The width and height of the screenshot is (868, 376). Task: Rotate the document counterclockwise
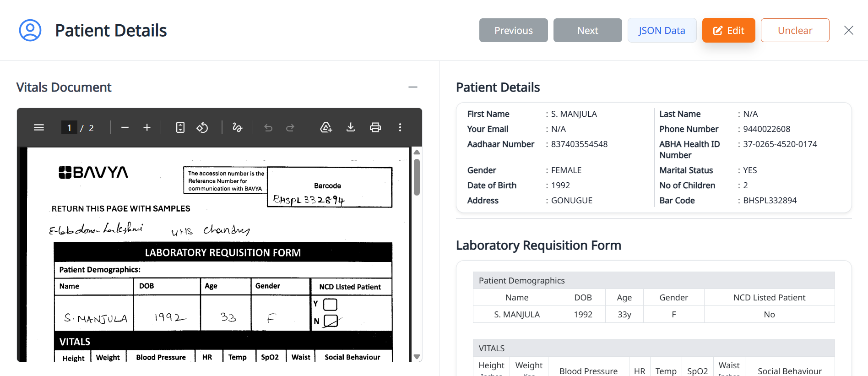tap(202, 127)
